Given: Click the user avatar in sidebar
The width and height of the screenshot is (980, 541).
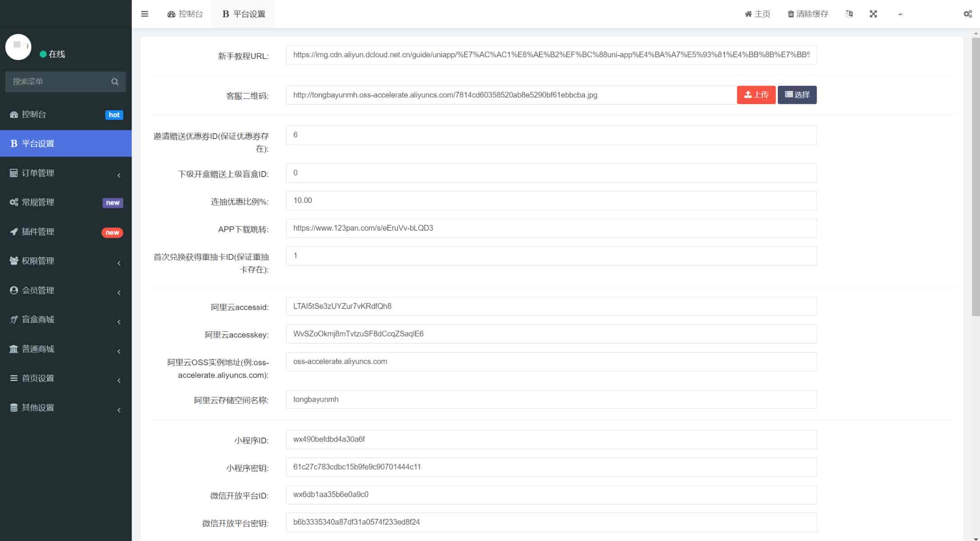Looking at the screenshot, I should (x=18, y=47).
